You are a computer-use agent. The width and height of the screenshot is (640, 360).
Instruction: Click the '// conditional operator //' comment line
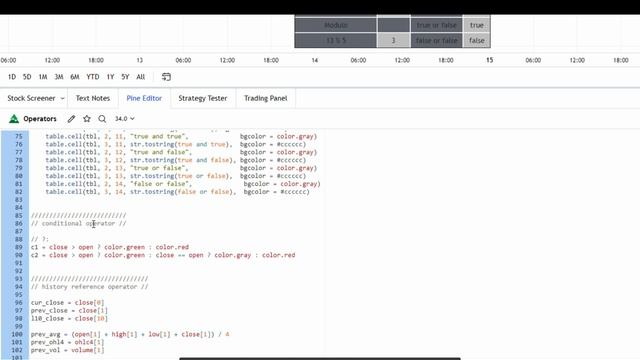79,223
